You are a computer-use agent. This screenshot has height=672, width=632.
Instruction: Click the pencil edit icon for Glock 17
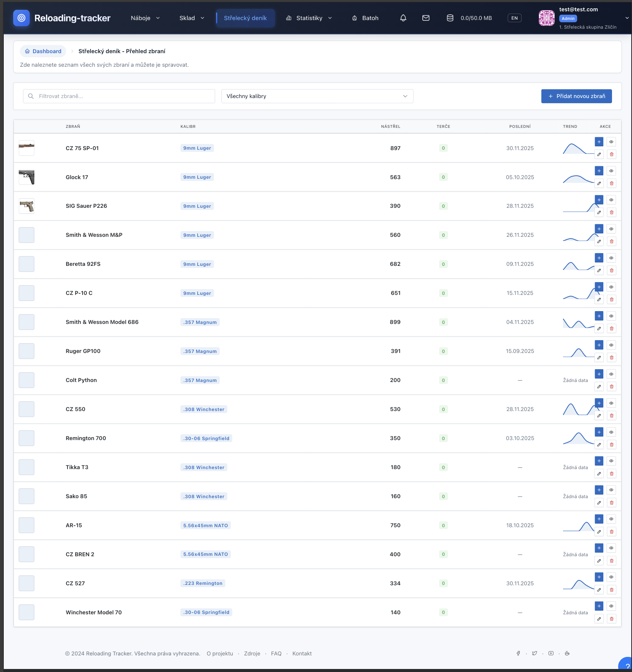pos(599,184)
